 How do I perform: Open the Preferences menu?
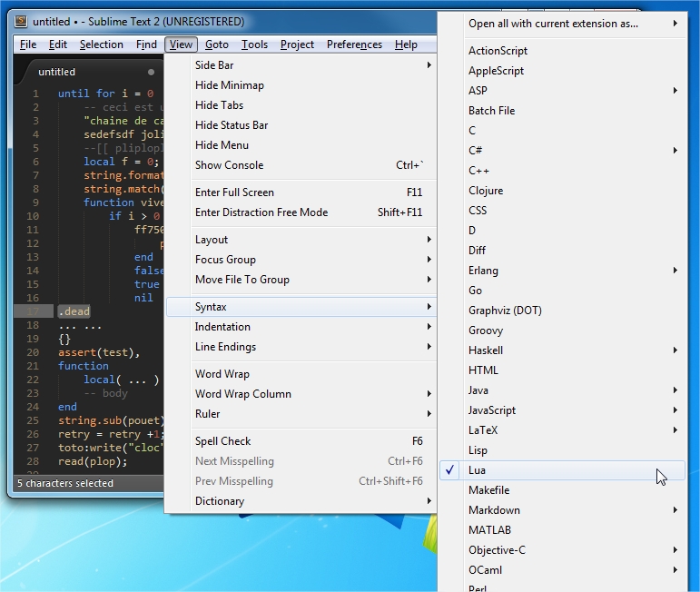[354, 44]
